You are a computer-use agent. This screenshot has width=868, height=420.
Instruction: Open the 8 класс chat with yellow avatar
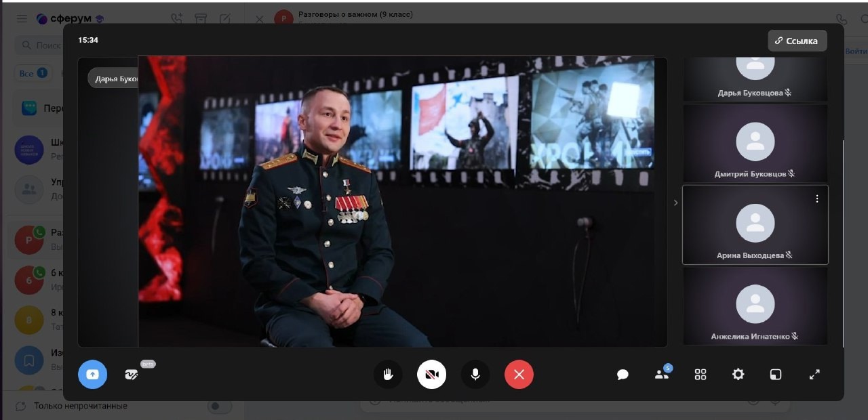[x=29, y=320]
